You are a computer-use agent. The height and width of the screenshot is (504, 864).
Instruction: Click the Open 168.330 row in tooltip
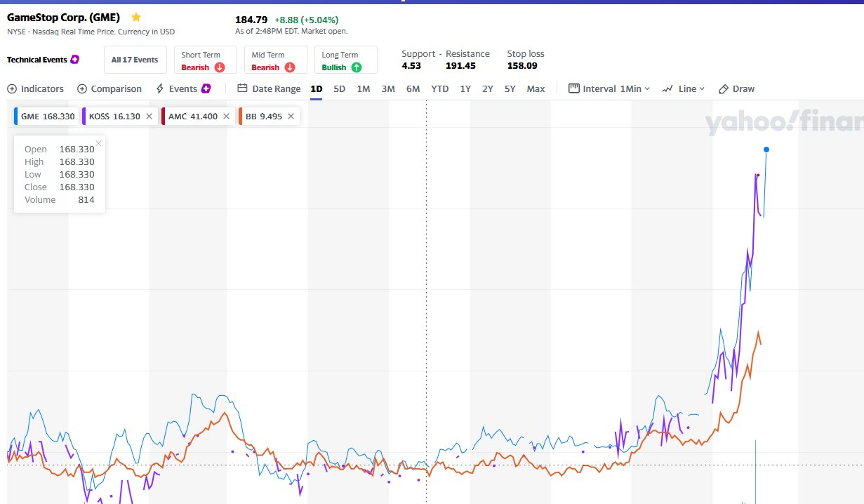(60, 150)
